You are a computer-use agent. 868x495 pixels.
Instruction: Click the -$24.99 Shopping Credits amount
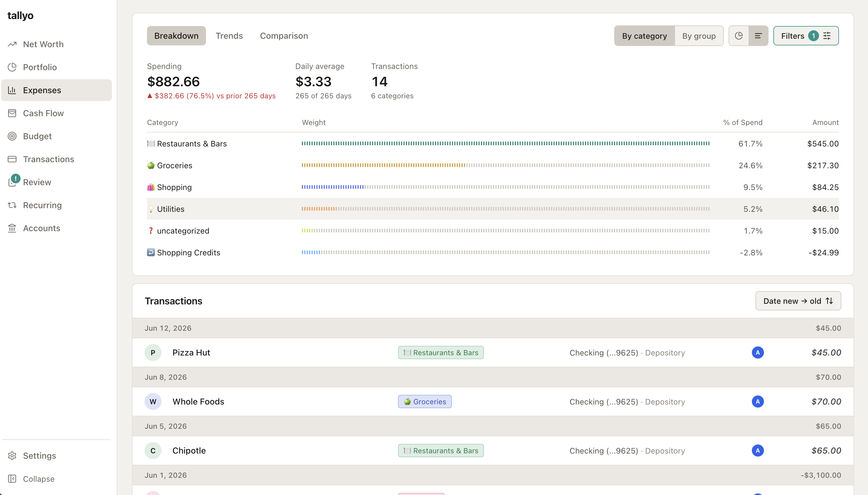pyautogui.click(x=824, y=253)
